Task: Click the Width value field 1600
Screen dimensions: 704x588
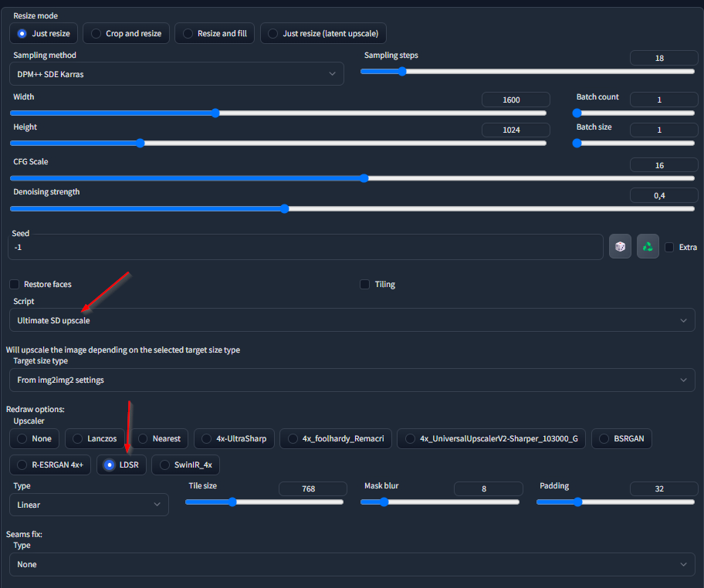Action: click(516, 100)
